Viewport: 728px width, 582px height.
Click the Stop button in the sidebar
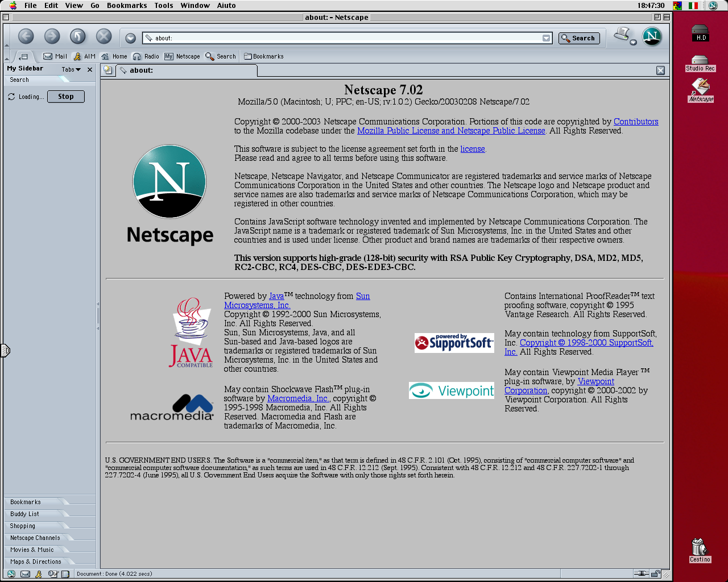(66, 97)
